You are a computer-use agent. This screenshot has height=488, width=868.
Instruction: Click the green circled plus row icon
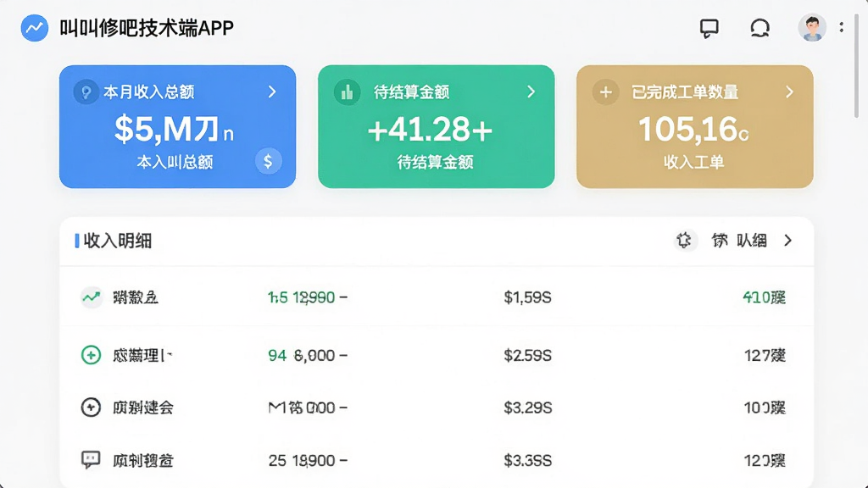tap(91, 355)
